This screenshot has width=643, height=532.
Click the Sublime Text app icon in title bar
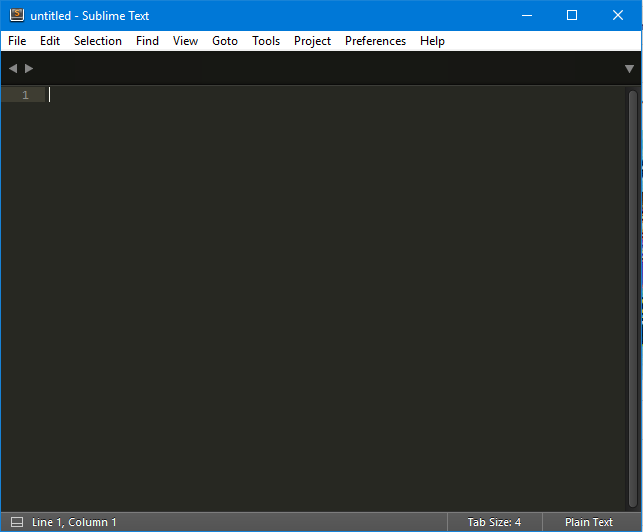coord(17,15)
